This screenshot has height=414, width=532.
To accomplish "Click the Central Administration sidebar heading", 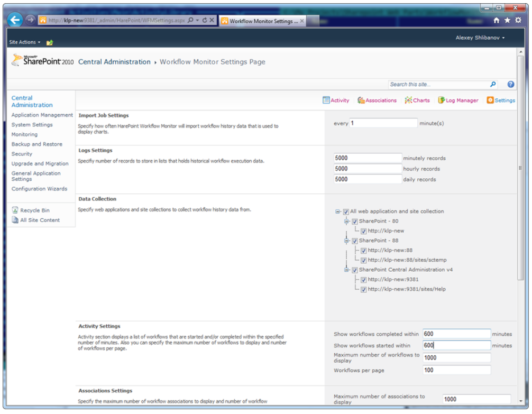I will point(32,102).
